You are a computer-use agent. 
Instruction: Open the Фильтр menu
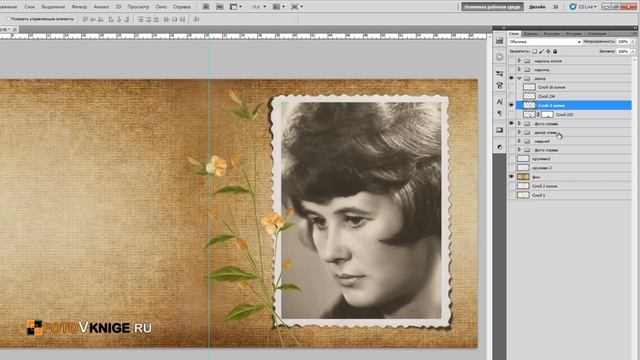[x=79, y=7]
